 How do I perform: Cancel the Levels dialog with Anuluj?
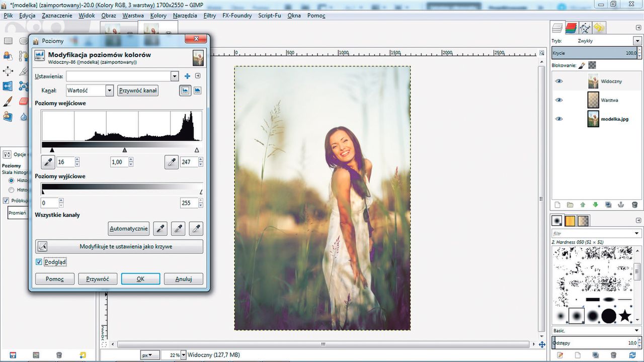click(184, 279)
